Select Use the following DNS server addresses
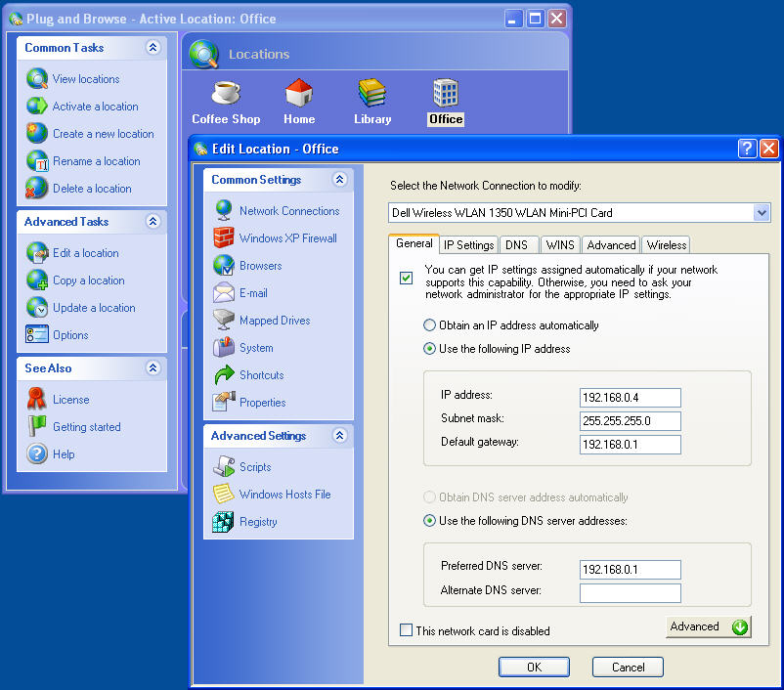Image resolution: width=784 pixels, height=690 pixels. click(429, 521)
